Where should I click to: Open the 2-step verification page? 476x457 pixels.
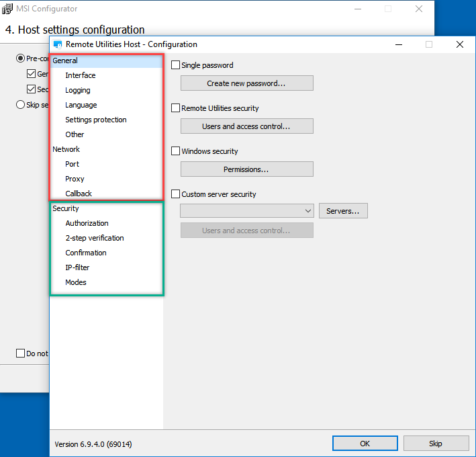point(94,238)
